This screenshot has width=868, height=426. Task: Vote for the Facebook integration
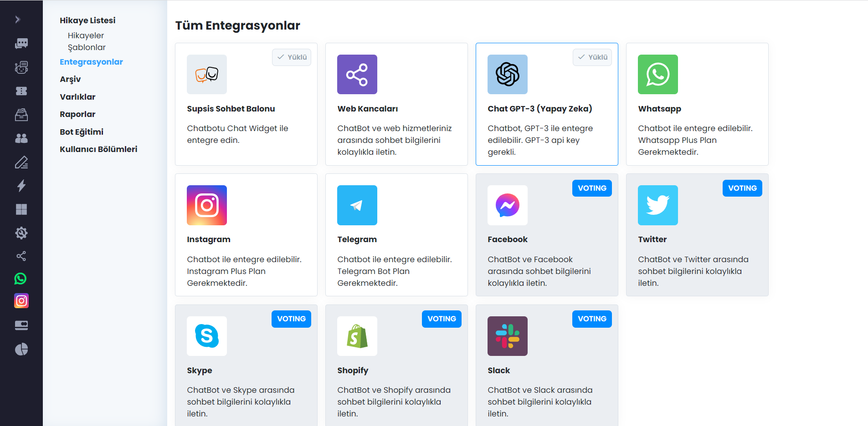[x=592, y=188]
